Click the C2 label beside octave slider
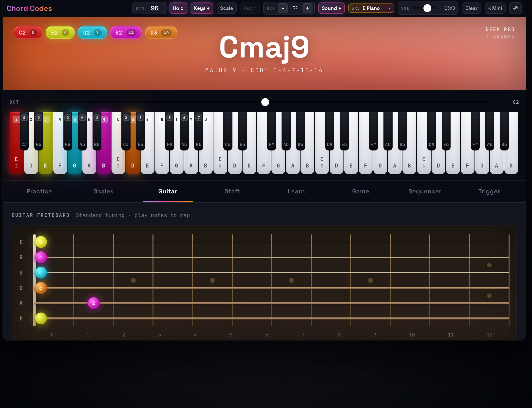This screenshot has width=532, height=408. point(516,102)
